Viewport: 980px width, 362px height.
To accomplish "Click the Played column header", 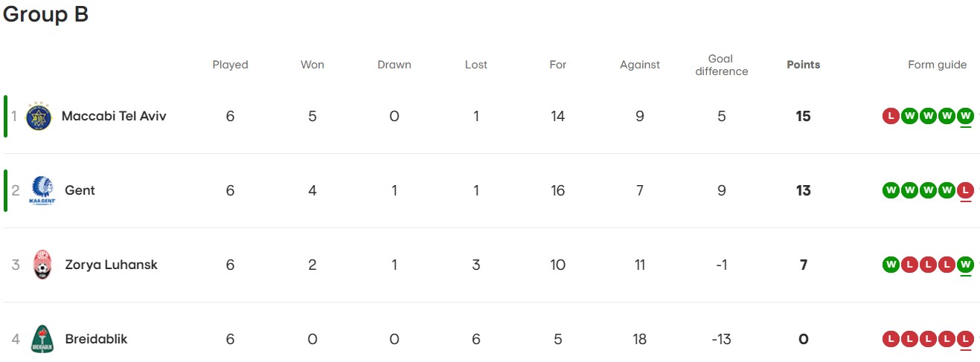I will pyautogui.click(x=230, y=65).
